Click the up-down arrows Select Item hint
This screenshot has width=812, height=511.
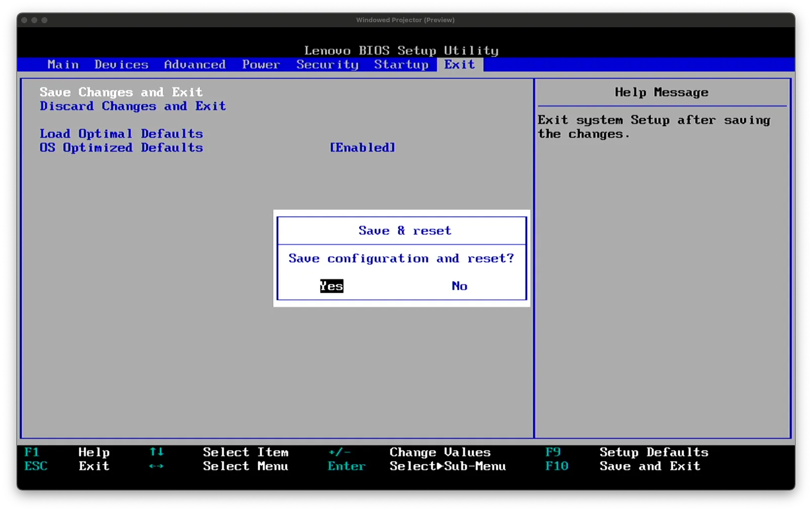pos(219,452)
